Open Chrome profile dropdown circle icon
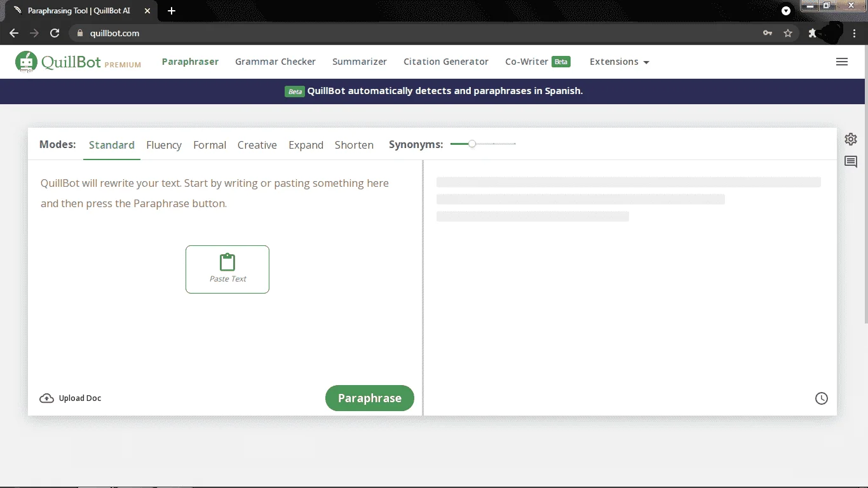 pos(786,11)
